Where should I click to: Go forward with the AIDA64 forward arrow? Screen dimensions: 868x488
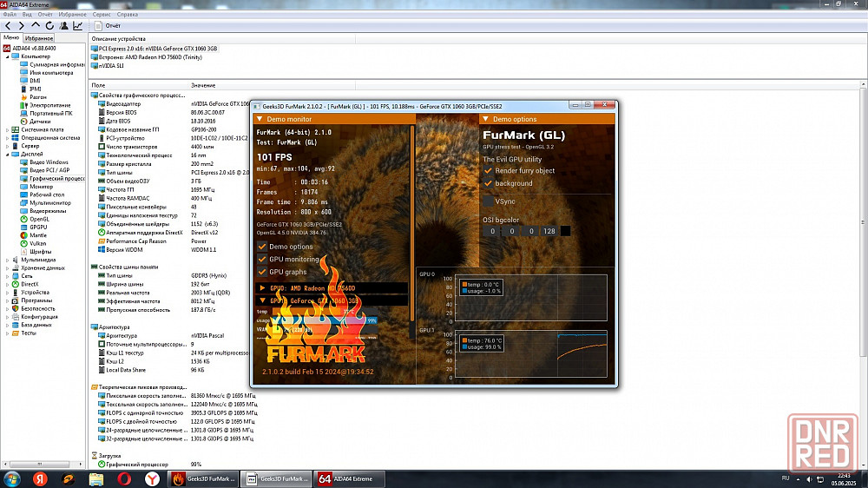point(22,25)
